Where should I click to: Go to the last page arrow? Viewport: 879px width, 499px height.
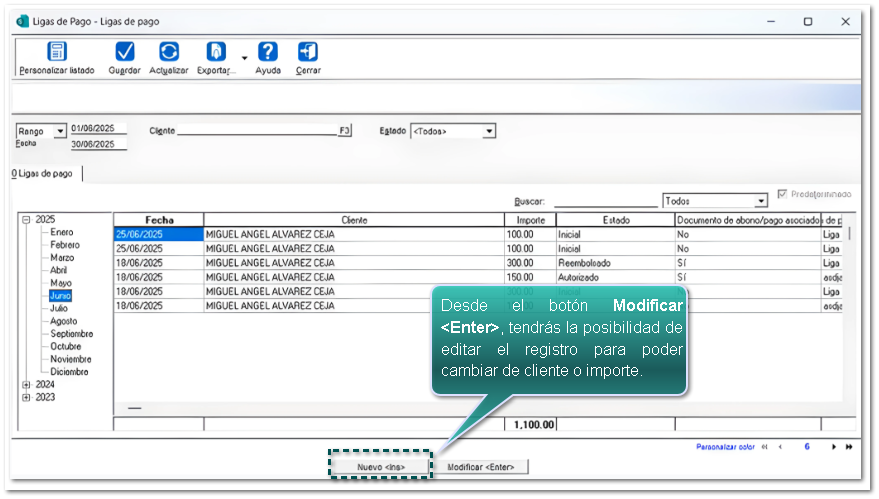(849, 447)
